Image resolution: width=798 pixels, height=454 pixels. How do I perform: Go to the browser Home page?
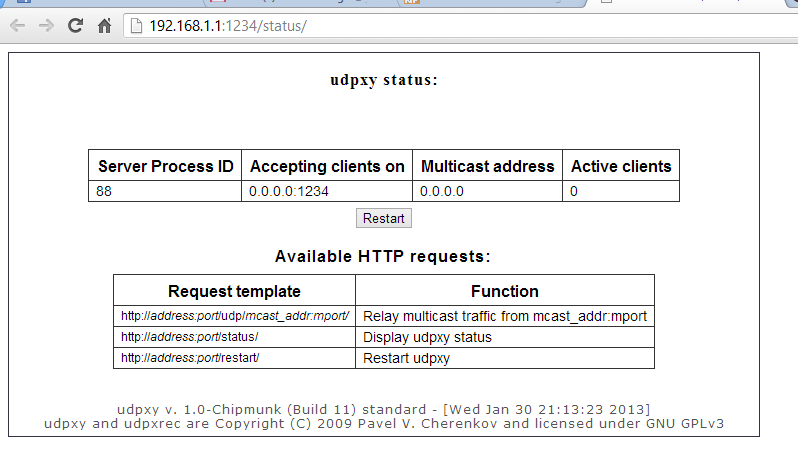click(x=103, y=26)
